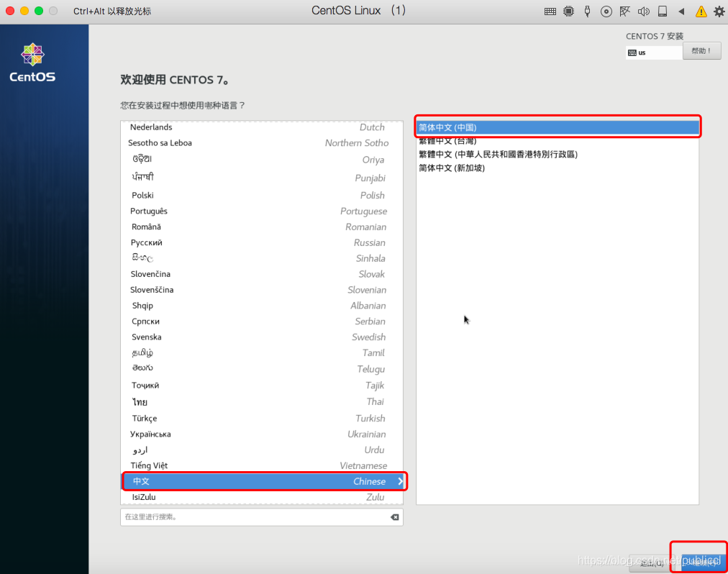Click the network adapter web icon
Screen dimensions: 728x574
click(625, 11)
